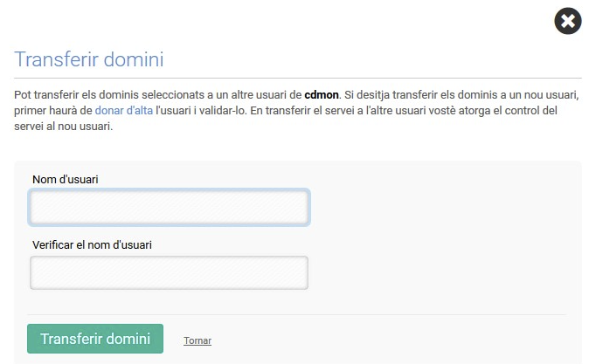589x364 pixels.
Task: Dismiss the popup via black circular cross
Action: 567,21
